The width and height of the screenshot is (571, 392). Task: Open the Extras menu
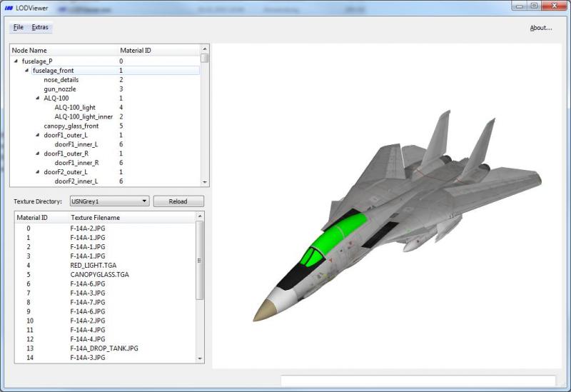(40, 27)
